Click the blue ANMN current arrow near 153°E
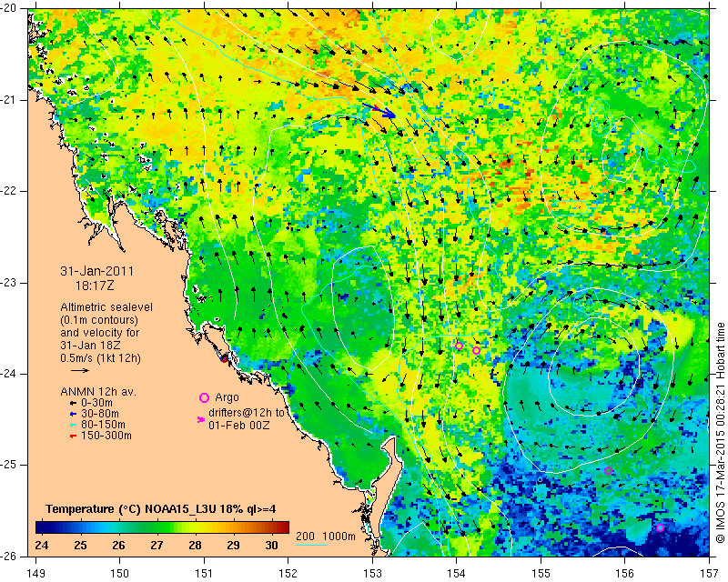This screenshot has width=728, height=582. 379,110
